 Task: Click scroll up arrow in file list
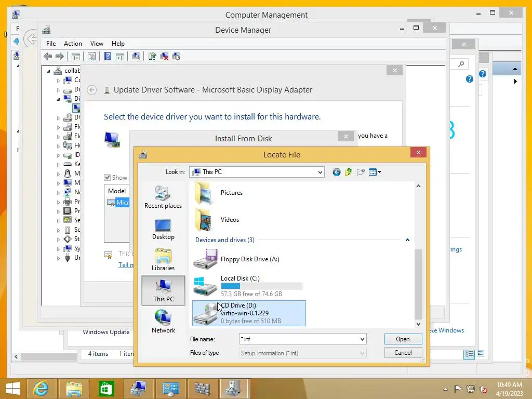(x=418, y=187)
